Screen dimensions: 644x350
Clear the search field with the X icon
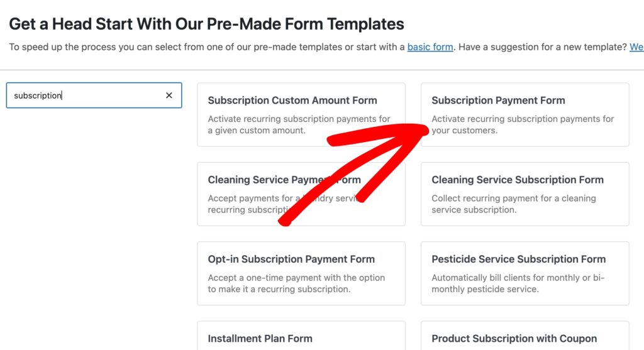pyautogui.click(x=169, y=96)
